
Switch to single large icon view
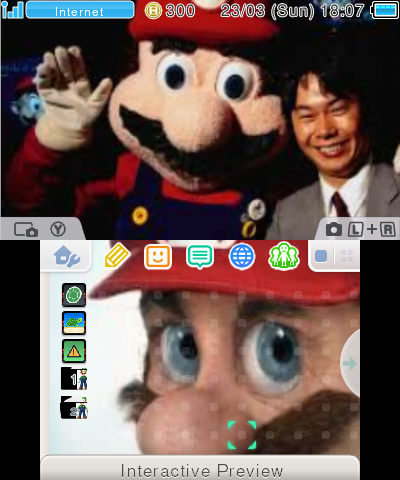coord(321,256)
